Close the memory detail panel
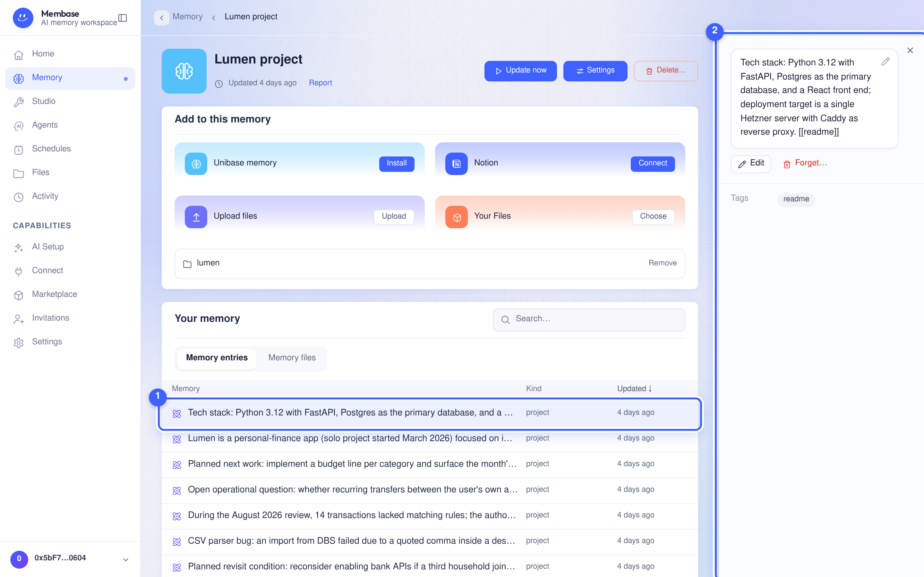 click(x=910, y=50)
